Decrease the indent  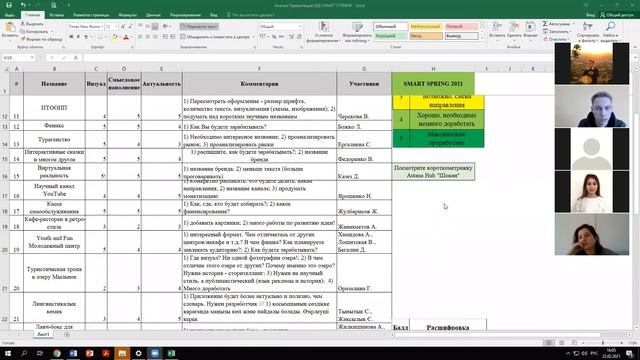[x=165, y=37]
